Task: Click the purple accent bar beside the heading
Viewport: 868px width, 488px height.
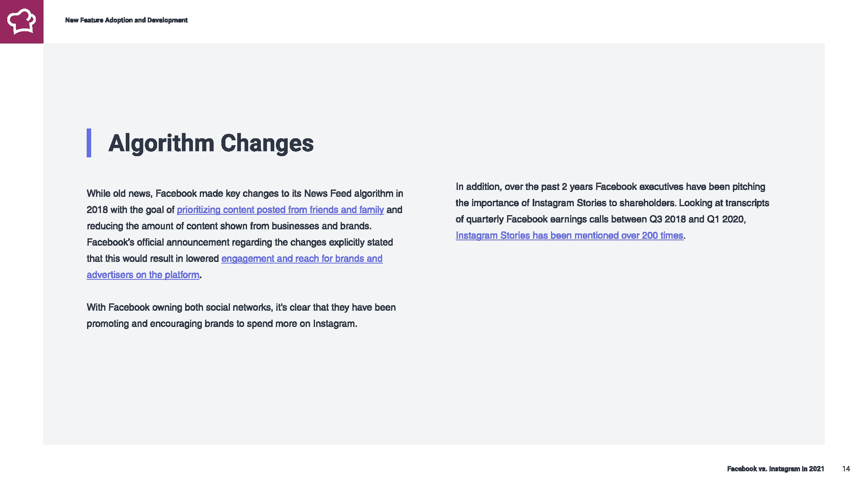Action: (89, 143)
